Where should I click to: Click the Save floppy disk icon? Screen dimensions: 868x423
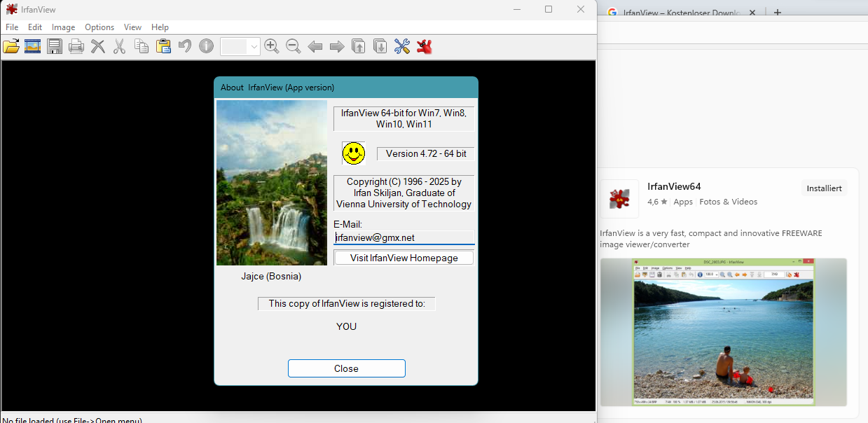click(55, 47)
